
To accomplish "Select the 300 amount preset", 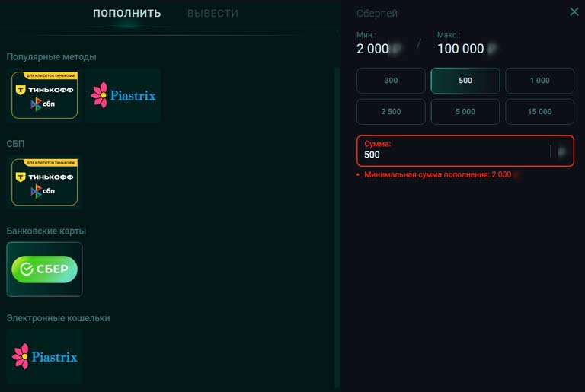I will coord(391,81).
